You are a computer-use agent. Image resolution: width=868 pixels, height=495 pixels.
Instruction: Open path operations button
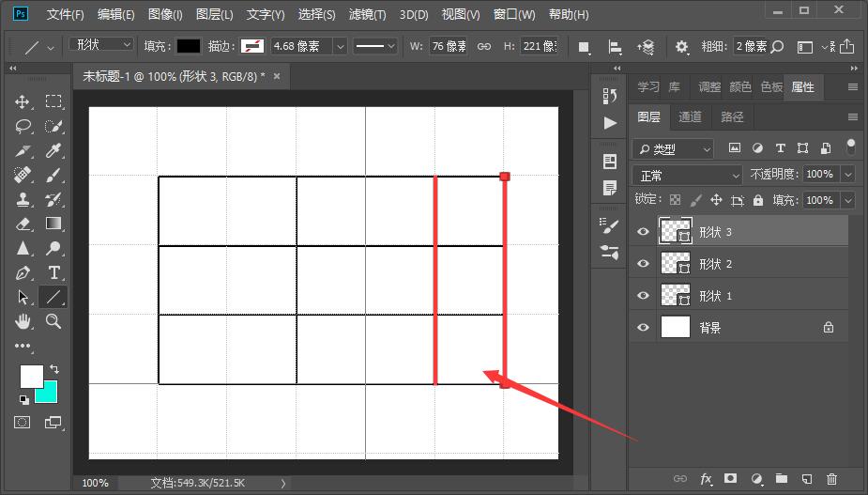coord(584,47)
